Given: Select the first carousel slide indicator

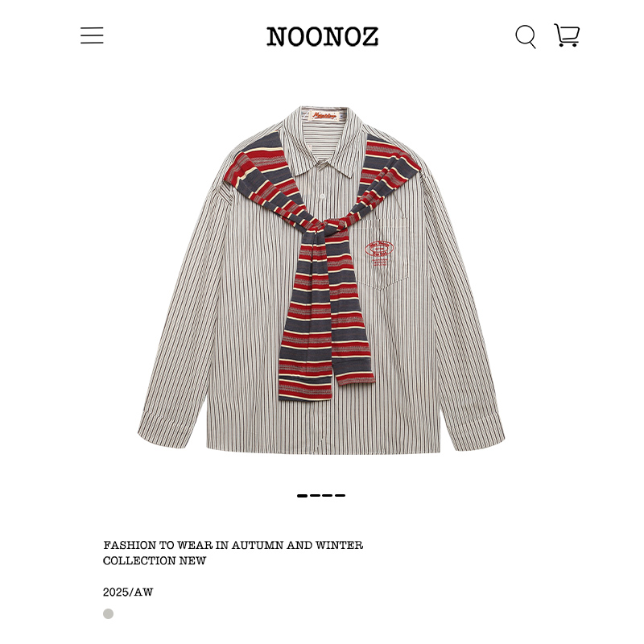Looking at the screenshot, I should tap(302, 496).
